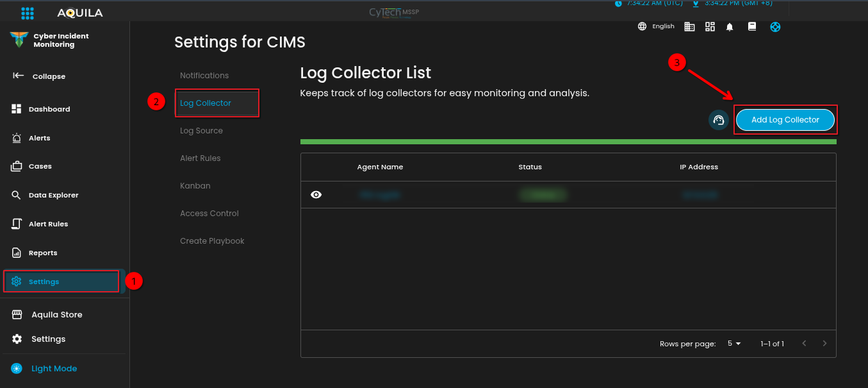Viewport: 868px width, 388px height.
Task: Click the organization building icon
Action: (689, 26)
